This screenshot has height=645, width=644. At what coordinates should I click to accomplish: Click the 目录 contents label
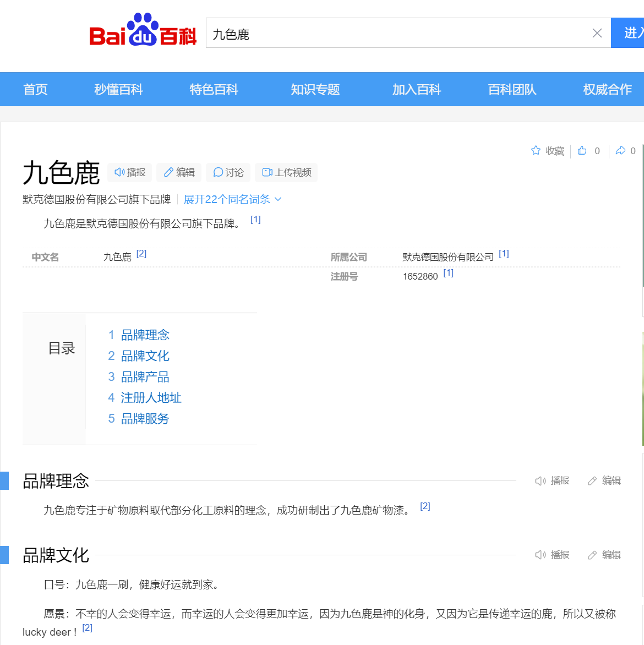62,348
